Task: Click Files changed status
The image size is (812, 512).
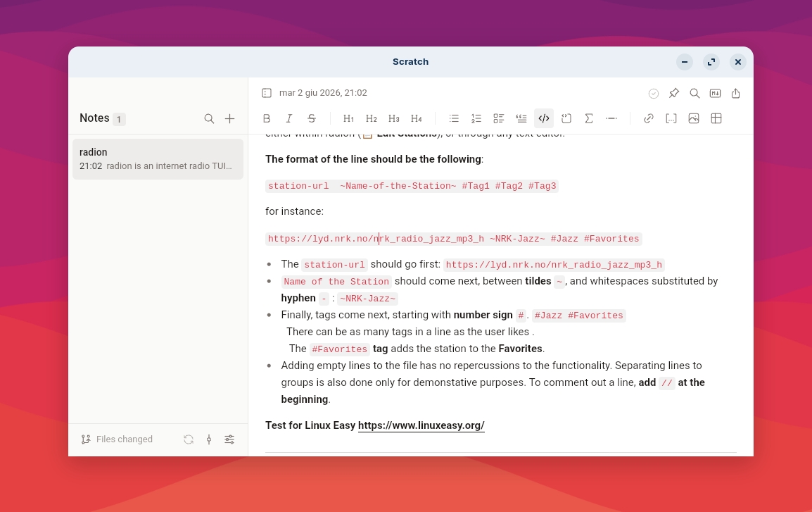Action: point(117,439)
